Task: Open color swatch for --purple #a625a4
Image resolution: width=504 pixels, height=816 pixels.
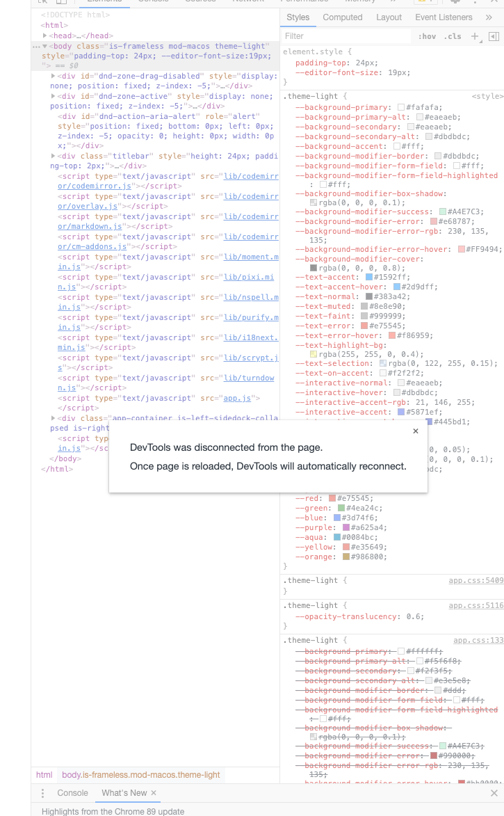Action: pyautogui.click(x=346, y=528)
